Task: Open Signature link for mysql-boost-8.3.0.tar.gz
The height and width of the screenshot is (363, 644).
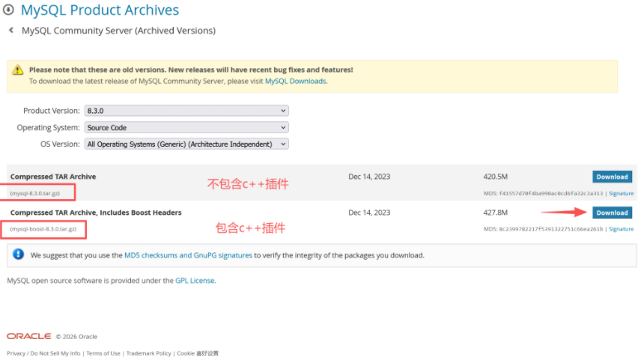Action: pyautogui.click(x=621, y=229)
